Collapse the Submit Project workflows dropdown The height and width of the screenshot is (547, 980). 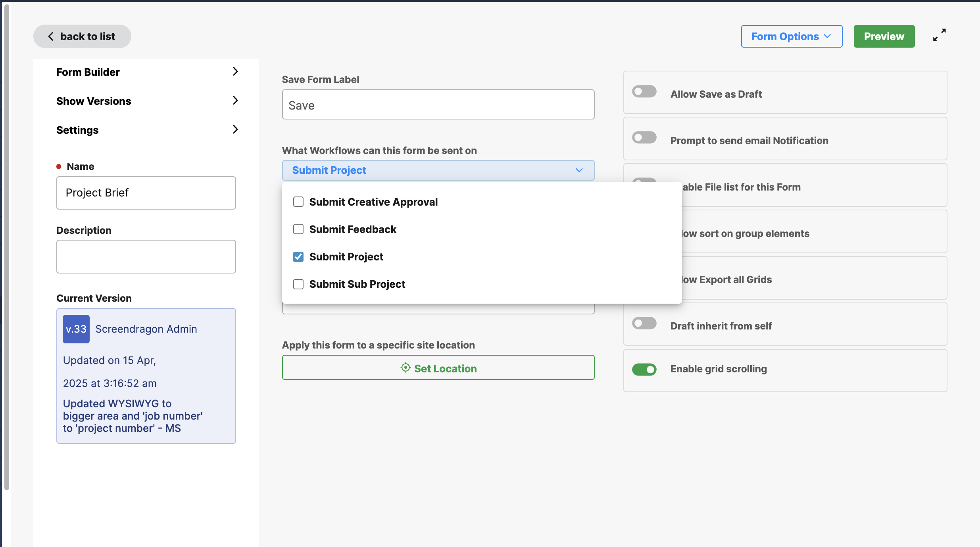pos(579,170)
